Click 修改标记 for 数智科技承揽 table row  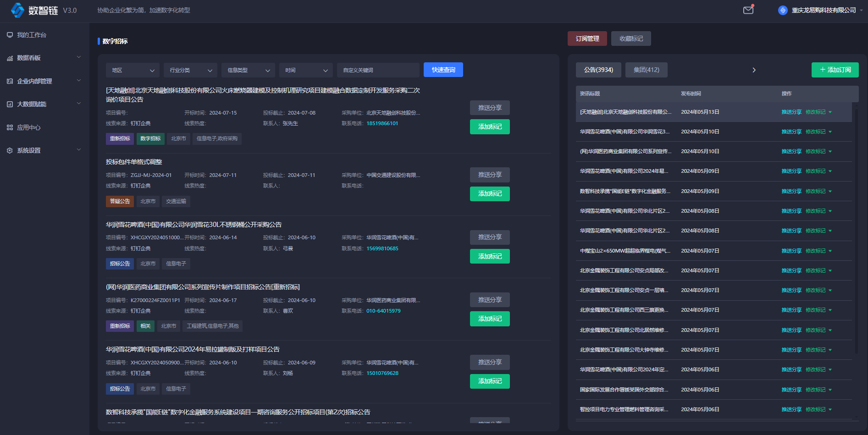[x=815, y=192]
